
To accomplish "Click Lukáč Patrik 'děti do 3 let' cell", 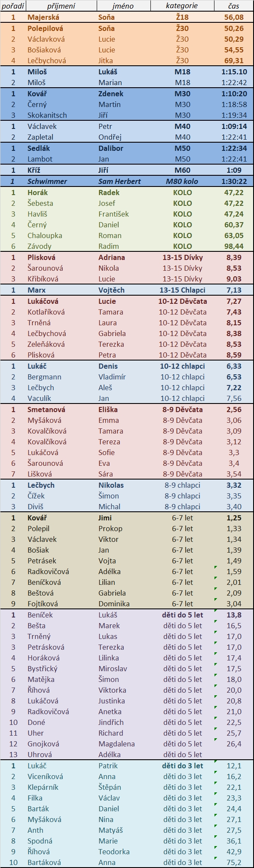I will pos(182,766).
